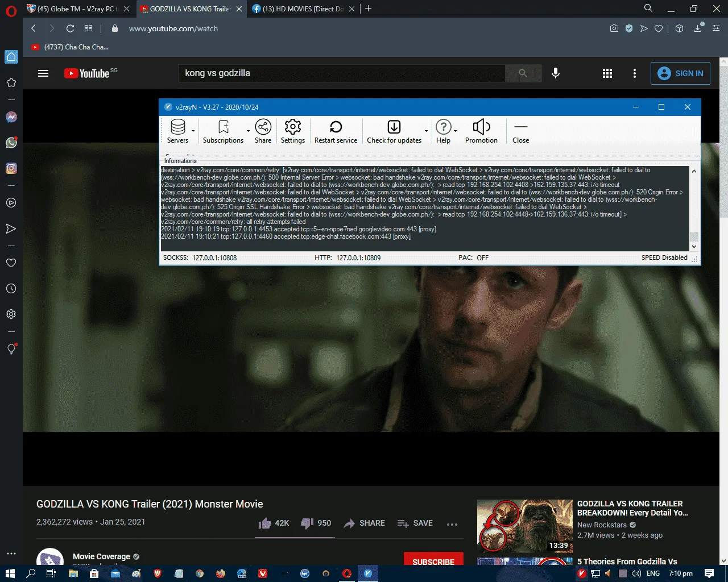Expand the Check for updates dropdown arrow
The image size is (728, 582).
tap(426, 131)
